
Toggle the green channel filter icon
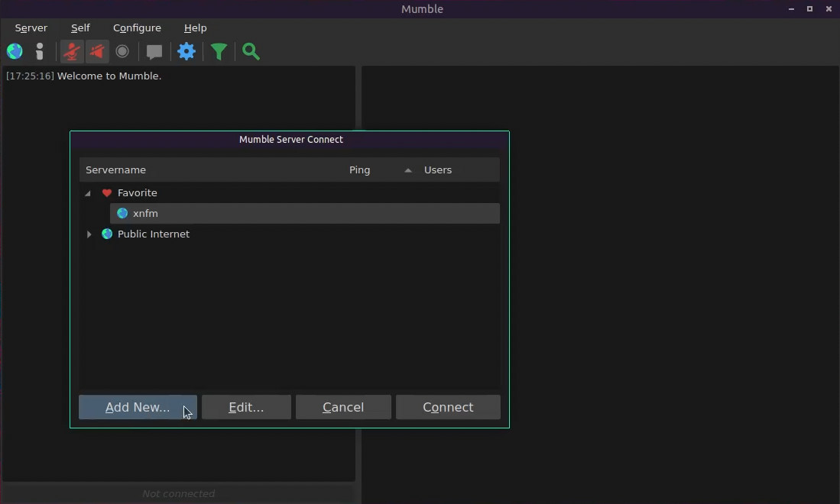(219, 52)
